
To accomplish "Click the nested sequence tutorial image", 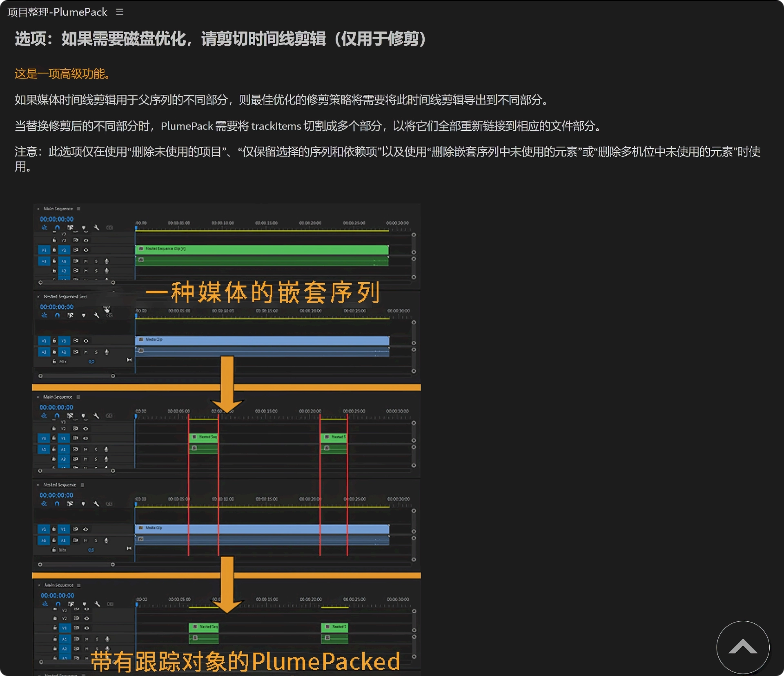I will coord(227,439).
